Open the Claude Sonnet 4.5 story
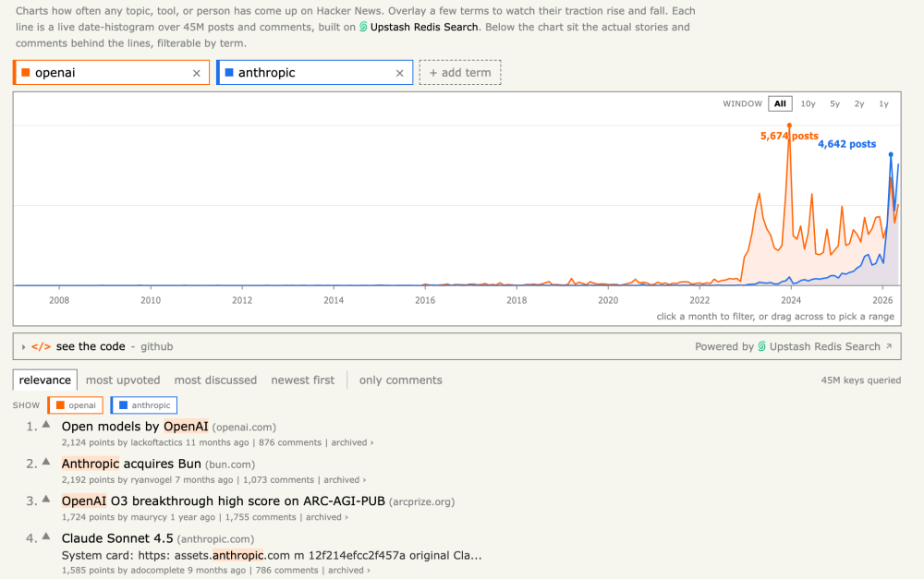 pos(117,538)
